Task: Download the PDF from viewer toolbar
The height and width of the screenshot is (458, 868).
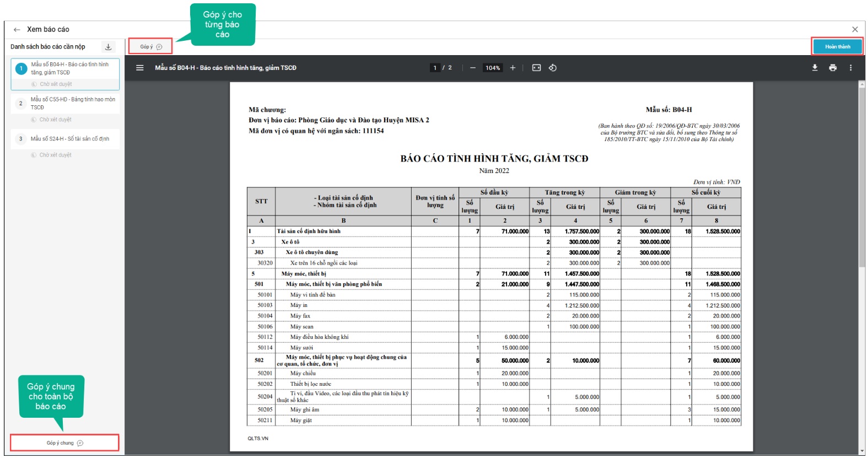Action: (x=815, y=68)
